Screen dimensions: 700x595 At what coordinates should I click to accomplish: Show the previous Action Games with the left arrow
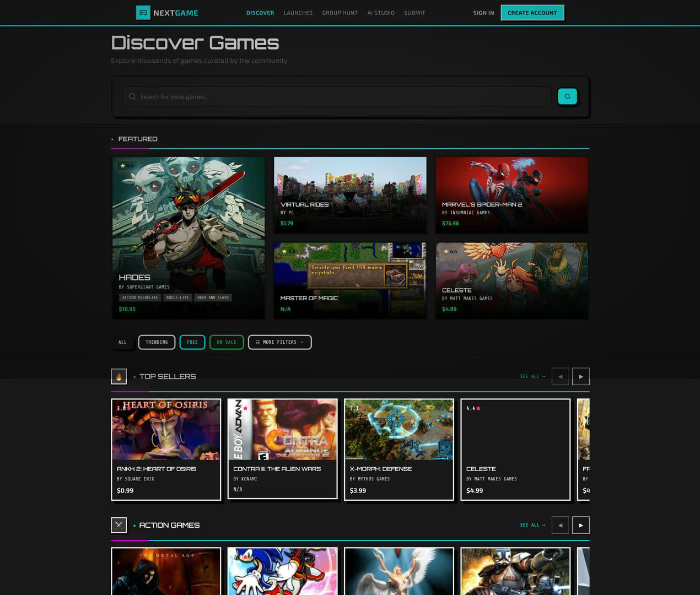(x=560, y=525)
